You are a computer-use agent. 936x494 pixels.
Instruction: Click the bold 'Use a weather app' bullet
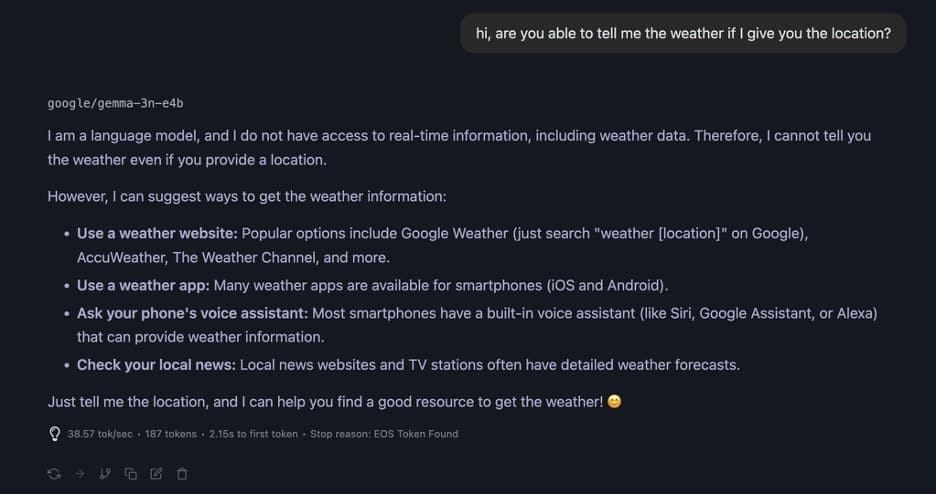pos(143,285)
